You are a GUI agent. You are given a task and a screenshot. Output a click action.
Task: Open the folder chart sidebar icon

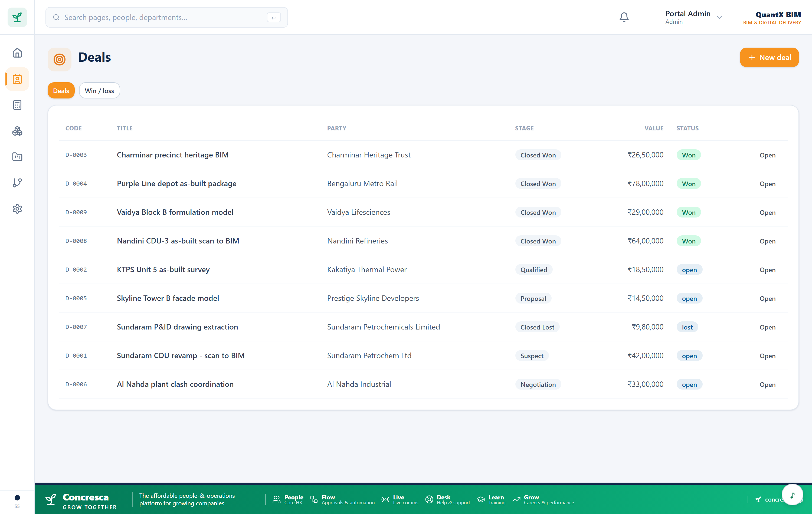(17, 157)
